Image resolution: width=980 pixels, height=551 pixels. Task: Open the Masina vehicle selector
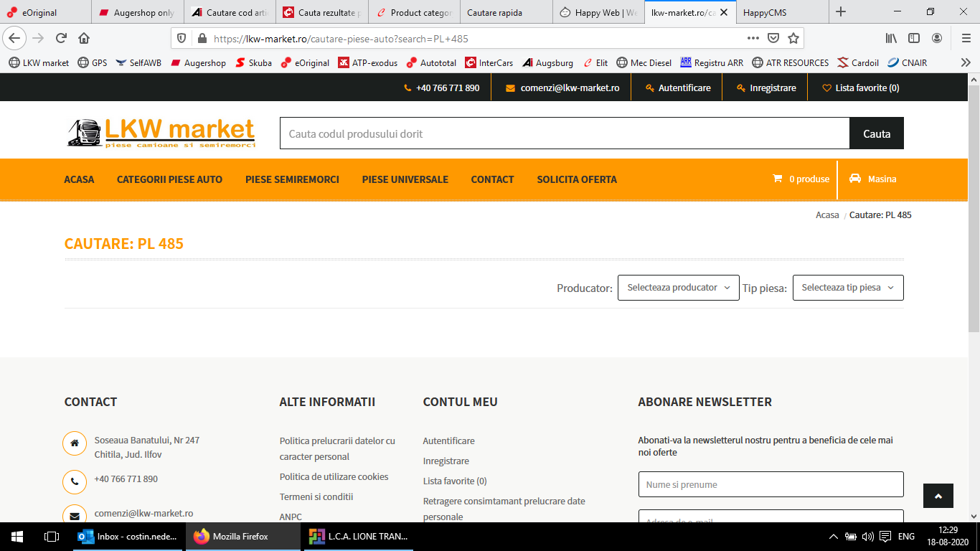[872, 179]
